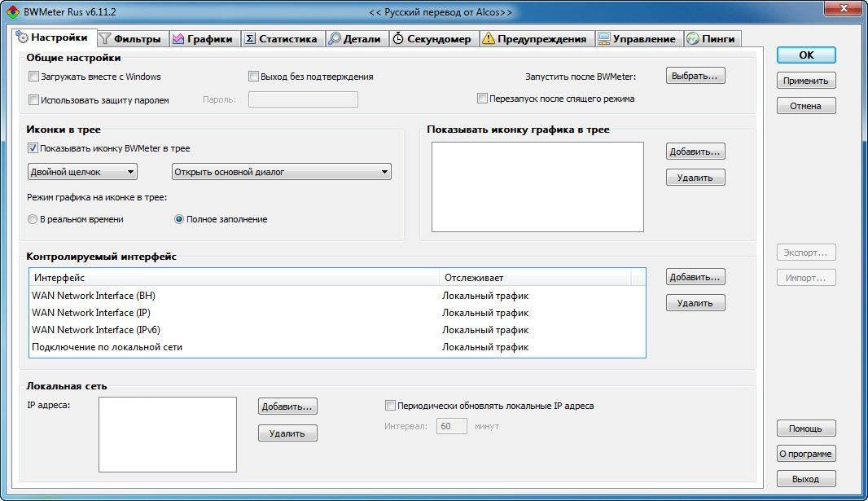Click the globe icon on Пинги tab
868x501 pixels.
(x=692, y=39)
